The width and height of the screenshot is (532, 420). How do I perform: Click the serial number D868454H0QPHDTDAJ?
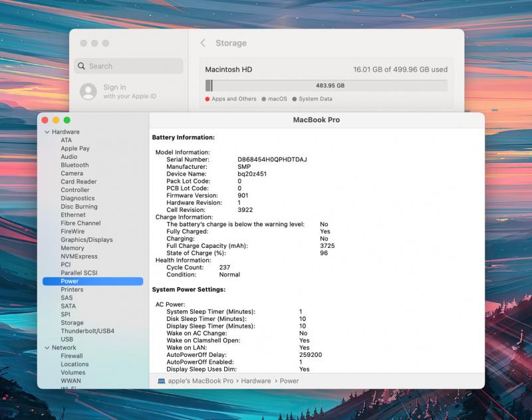pyautogui.click(x=272, y=159)
